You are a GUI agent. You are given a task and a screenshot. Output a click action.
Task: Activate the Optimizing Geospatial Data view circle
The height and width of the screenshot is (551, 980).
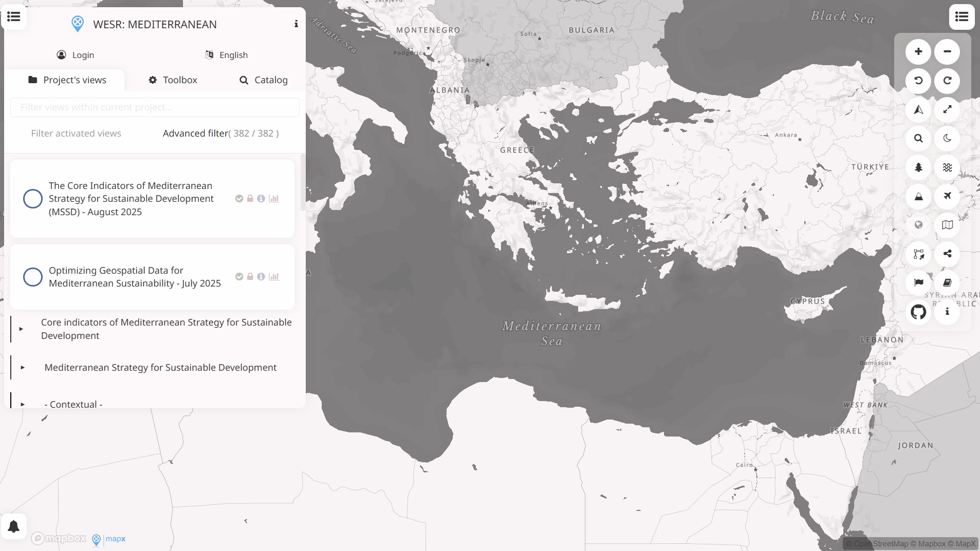point(33,277)
